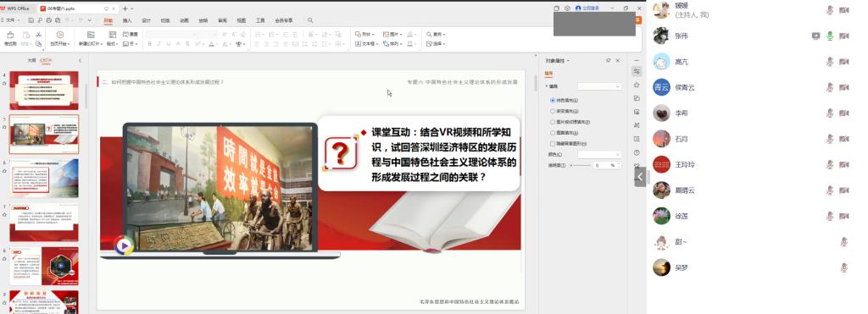This screenshot has width=868, height=314.
Task: Start slideshow with the 当页开始 play icon
Action: [x=60, y=34]
